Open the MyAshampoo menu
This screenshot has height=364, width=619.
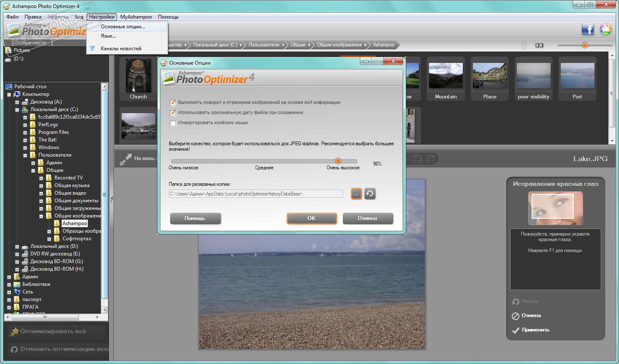coord(136,17)
